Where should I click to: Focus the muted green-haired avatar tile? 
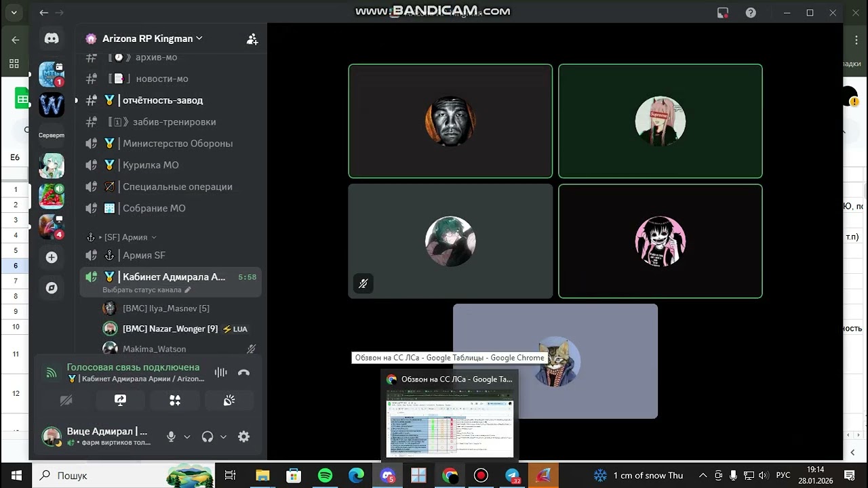pos(450,241)
